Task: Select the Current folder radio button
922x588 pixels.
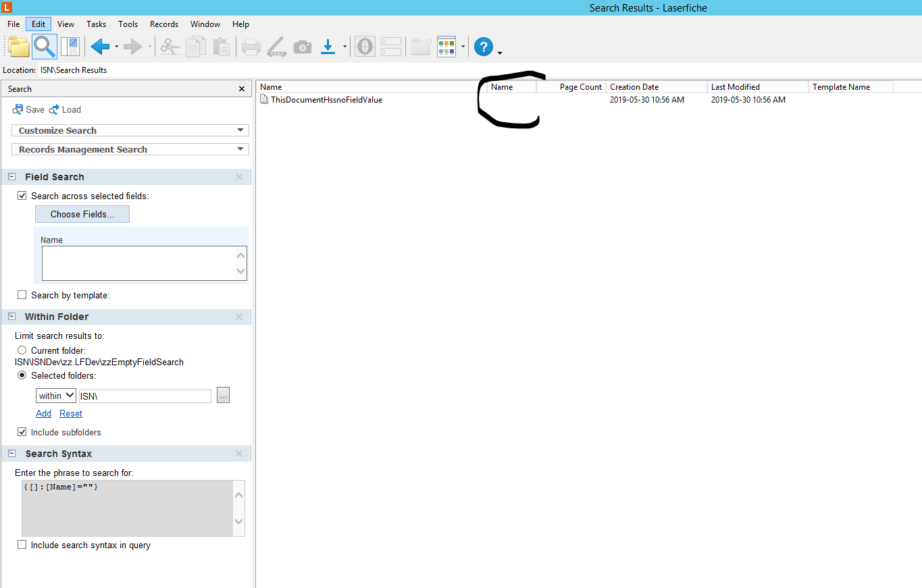Action: click(22, 350)
